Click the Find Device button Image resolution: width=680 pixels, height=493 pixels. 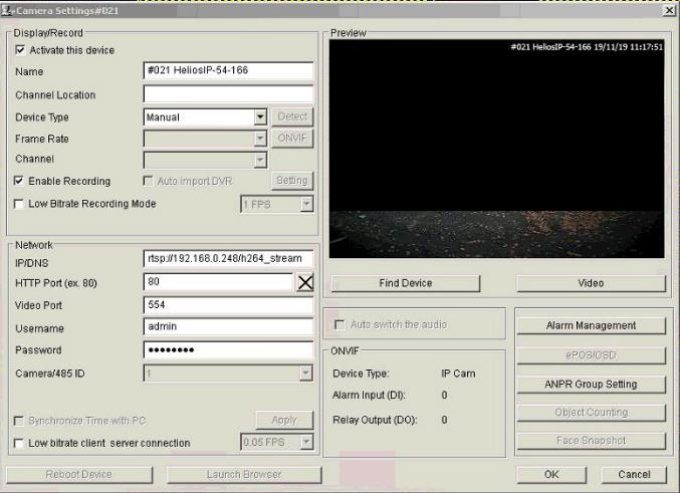pos(406,283)
